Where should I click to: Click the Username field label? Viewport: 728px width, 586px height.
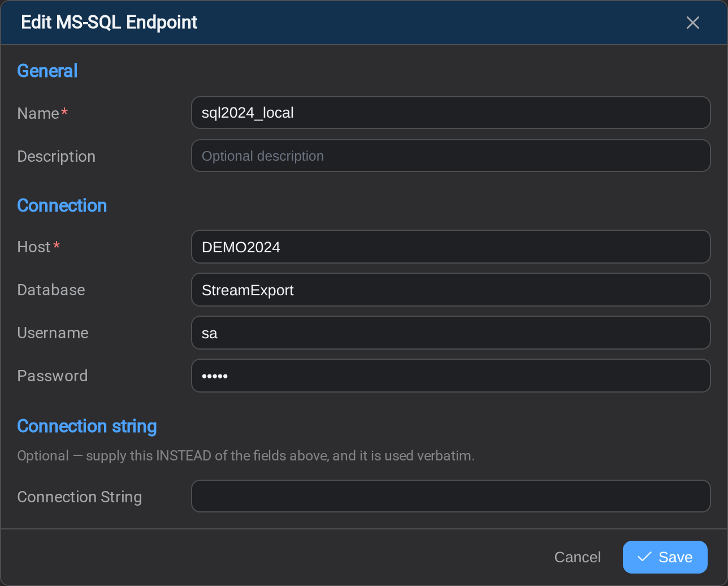[x=53, y=333]
